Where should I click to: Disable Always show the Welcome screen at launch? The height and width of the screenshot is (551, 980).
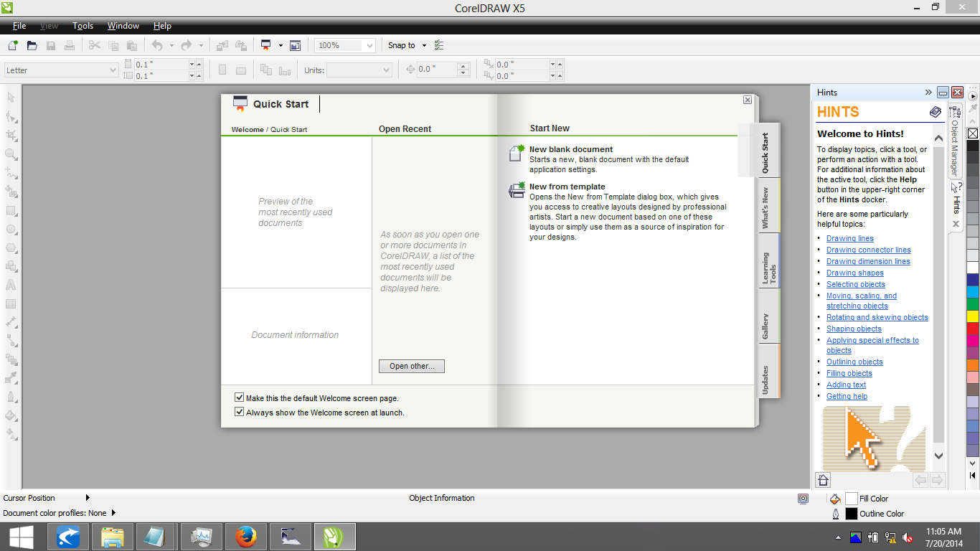(239, 413)
